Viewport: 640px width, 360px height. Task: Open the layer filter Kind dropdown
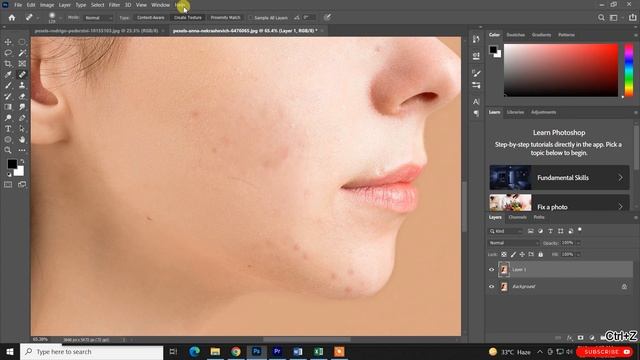(506, 231)
